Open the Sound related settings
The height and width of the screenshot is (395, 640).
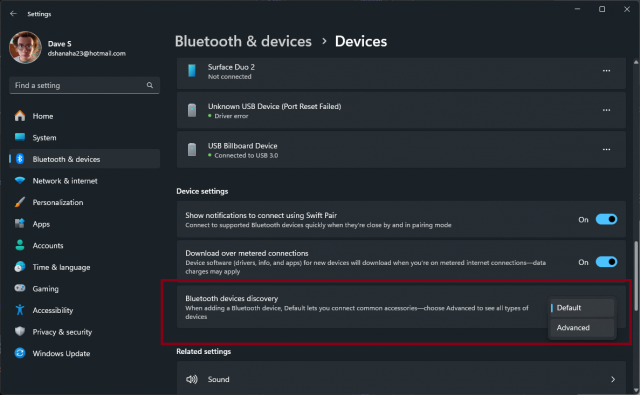click(401, 379)
